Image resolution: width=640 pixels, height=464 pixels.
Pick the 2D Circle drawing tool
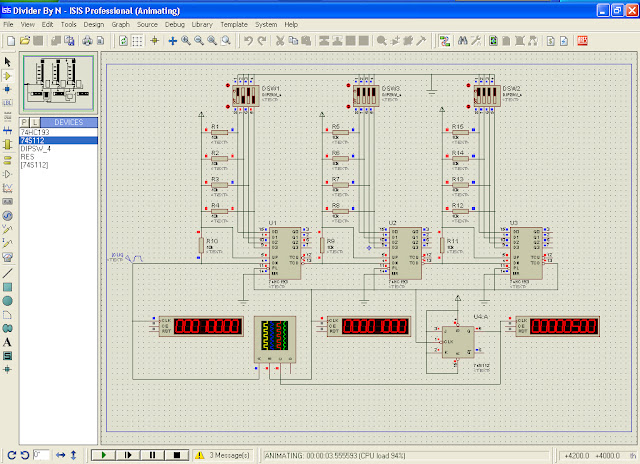pyautogui.click(x=7, y=301)
